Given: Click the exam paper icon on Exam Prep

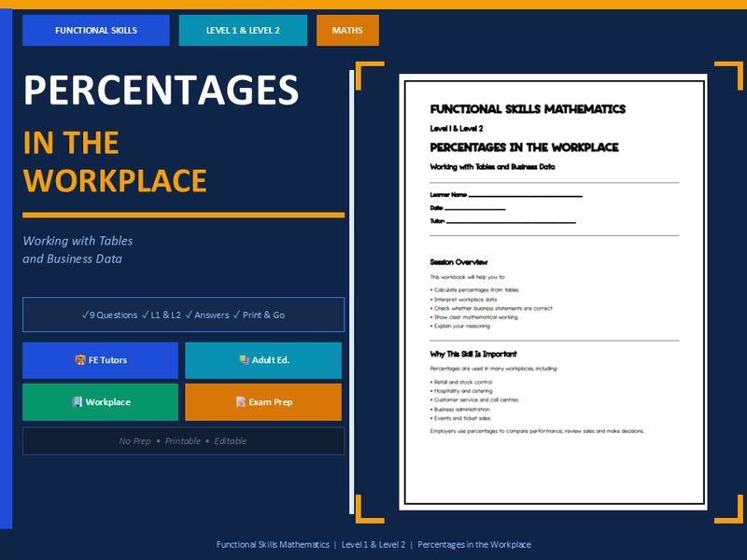Looking at the screenshot, I should pyautogui.click(x=240, y=401).
